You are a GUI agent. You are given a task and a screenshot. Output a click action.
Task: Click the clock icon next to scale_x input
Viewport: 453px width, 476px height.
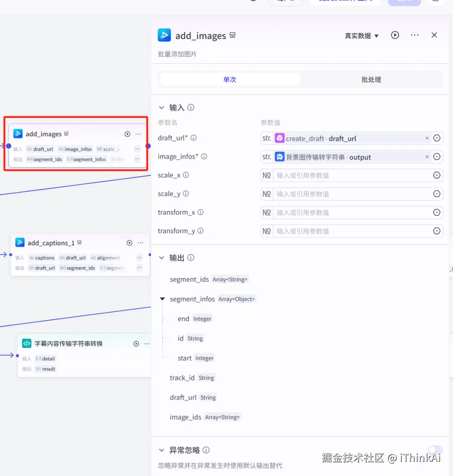pos(436,175)
